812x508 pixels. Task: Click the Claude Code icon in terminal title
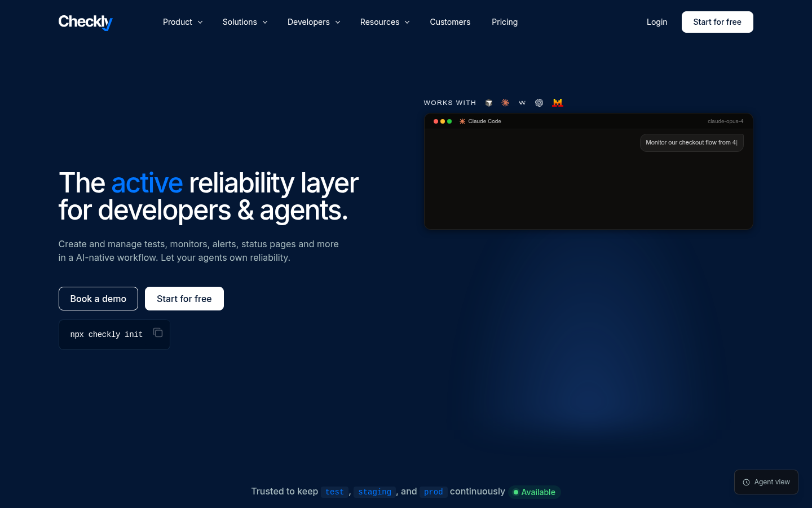pyautogui.click(x=462, y=121)
